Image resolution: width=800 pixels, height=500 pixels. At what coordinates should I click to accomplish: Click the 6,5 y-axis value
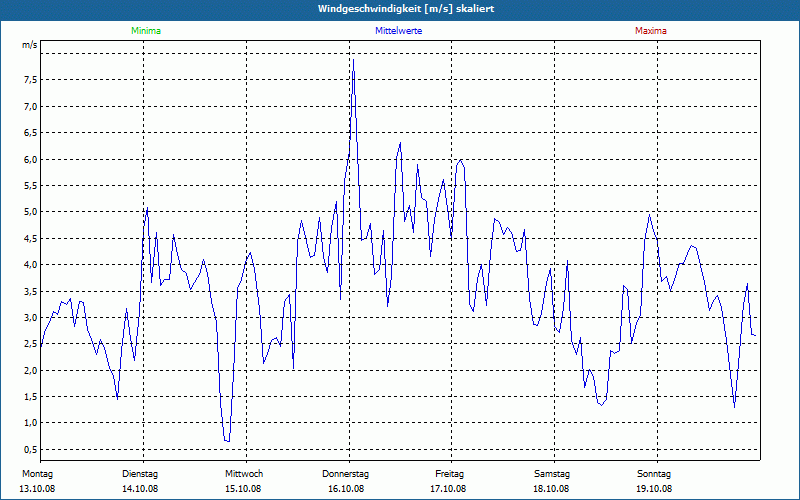30,133
